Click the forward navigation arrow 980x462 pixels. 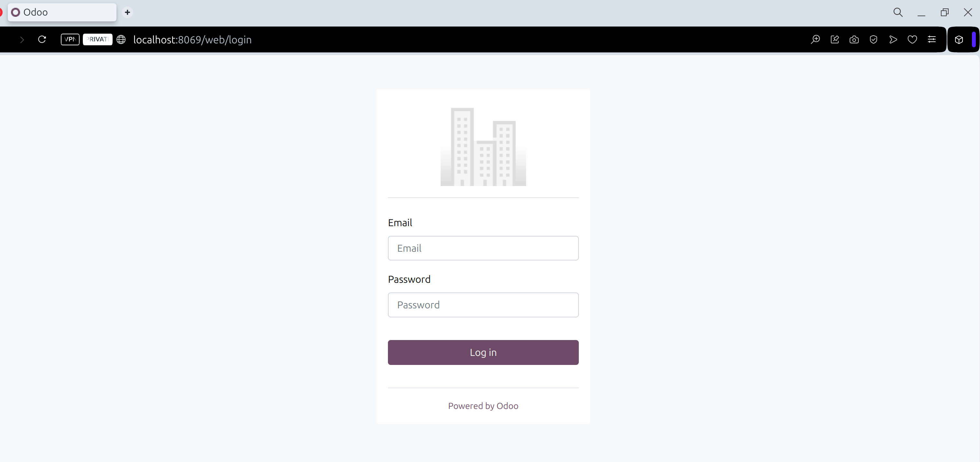coord(22,39)
